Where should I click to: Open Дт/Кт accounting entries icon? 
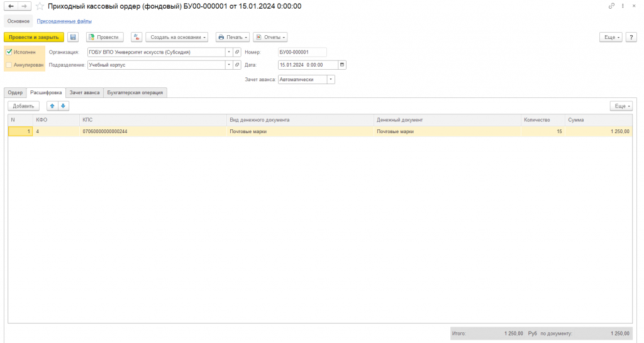coord(136,37)
